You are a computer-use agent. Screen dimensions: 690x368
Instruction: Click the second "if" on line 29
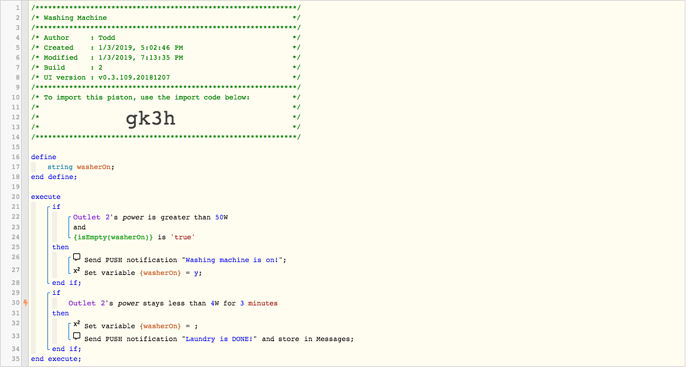(56, 292)
